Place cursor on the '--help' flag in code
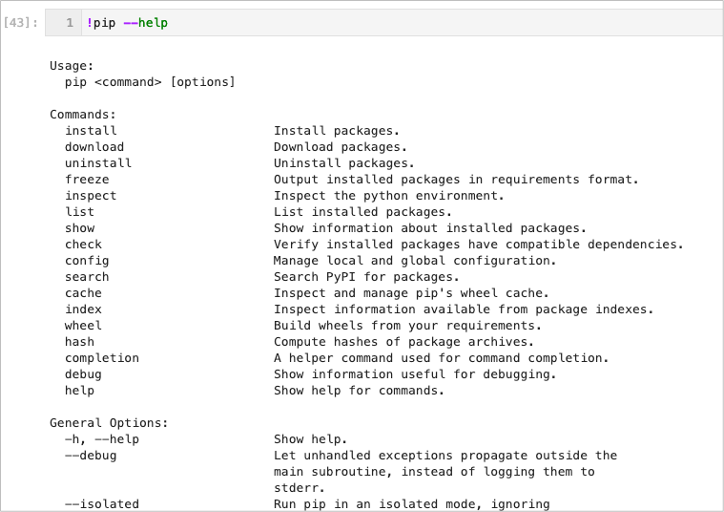 [145, 22]
